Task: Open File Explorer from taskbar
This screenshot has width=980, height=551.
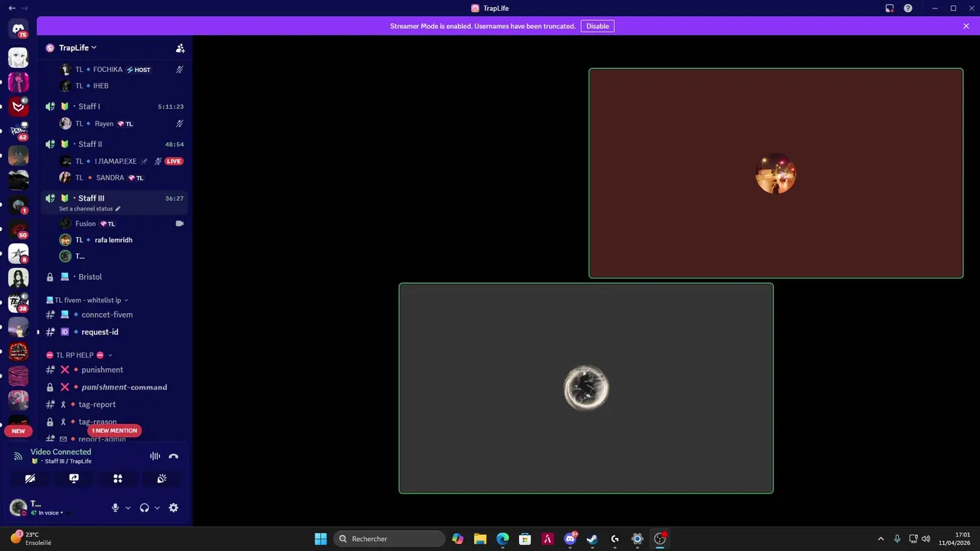Action: coord(480,539)
